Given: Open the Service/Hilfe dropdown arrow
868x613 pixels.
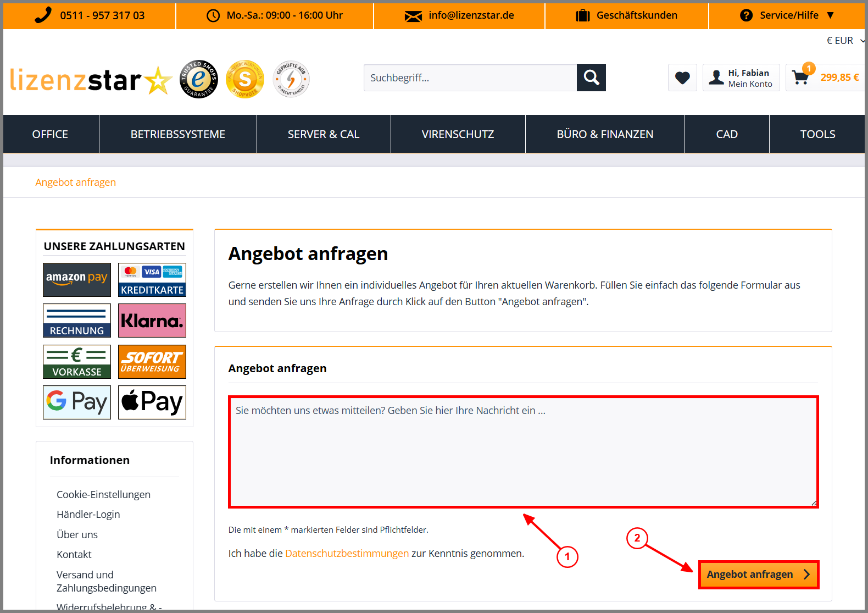Looking at the screenshot, I should pyautogui.click(x=830, y=15).
